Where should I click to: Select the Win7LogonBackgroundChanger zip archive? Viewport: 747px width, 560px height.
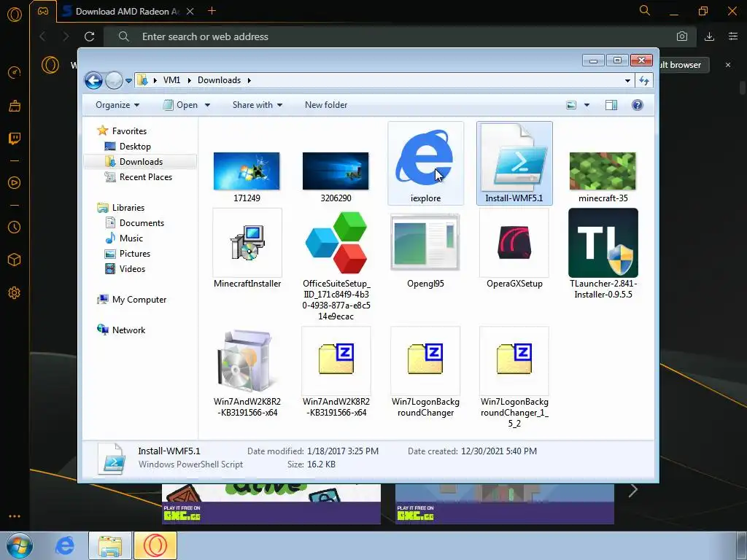coord(425,361)
